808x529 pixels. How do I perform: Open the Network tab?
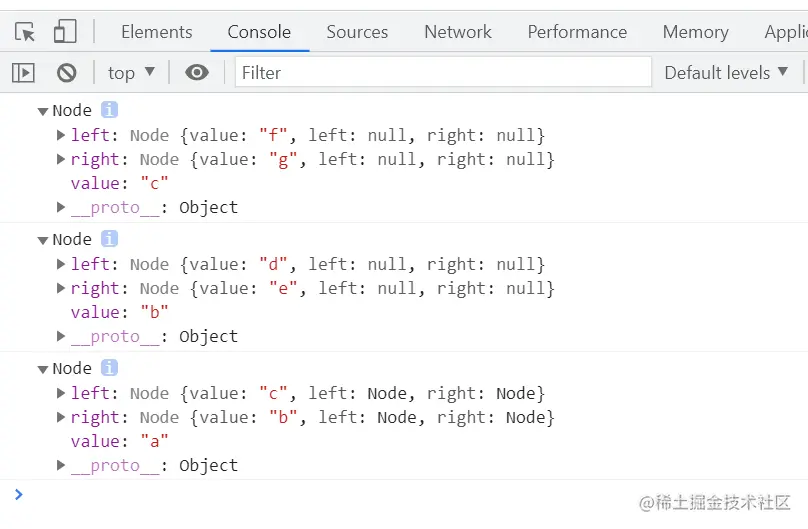(x=457, y=32)
